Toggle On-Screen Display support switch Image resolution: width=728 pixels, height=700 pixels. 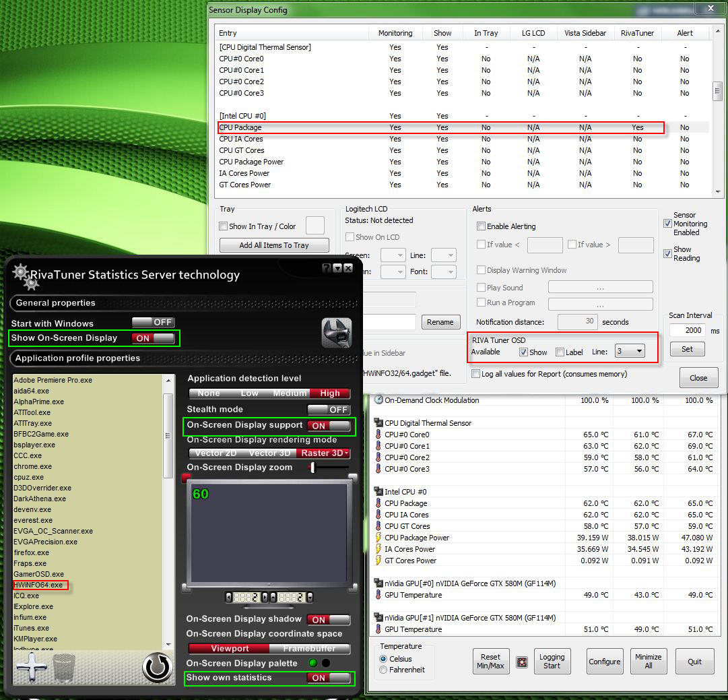pyautogui.click(x=329, y=426)
